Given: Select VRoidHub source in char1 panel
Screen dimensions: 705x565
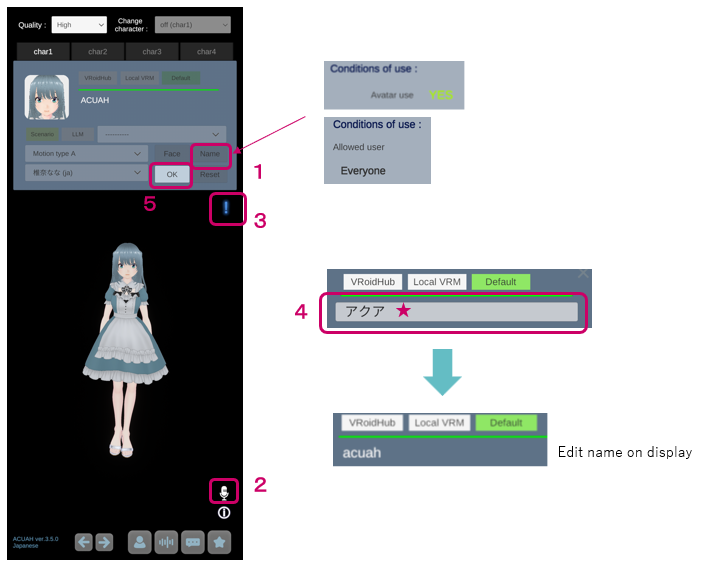Looking at the screenshot, I should click(x=98, y=78).
